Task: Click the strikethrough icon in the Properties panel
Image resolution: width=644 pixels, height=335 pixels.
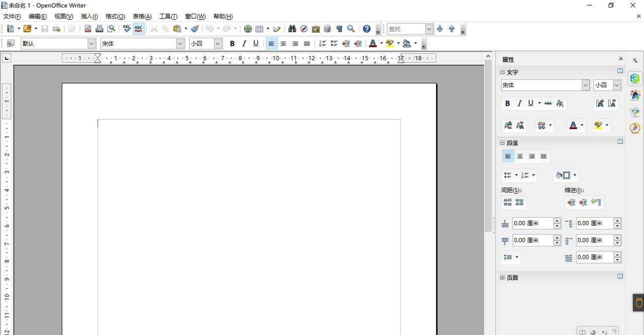Action: tap(548, 103)
